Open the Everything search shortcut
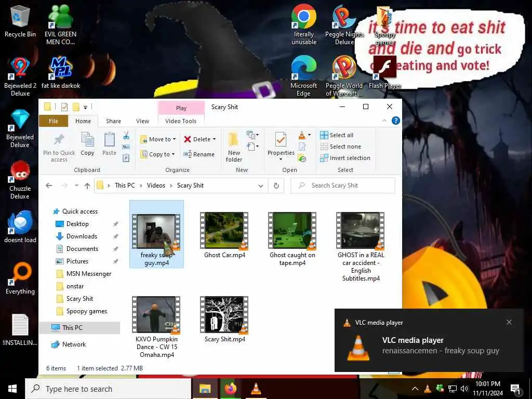The image size is (532, 399). point(20,278)
